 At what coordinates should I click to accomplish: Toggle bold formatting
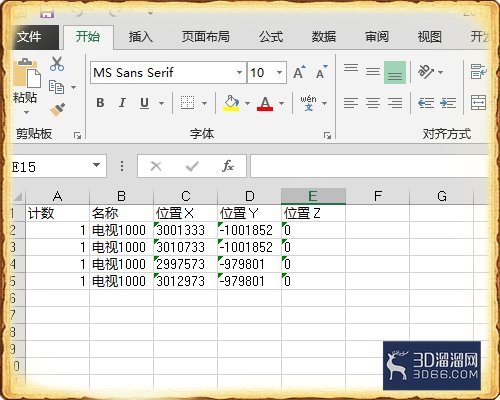coord(100,103)
